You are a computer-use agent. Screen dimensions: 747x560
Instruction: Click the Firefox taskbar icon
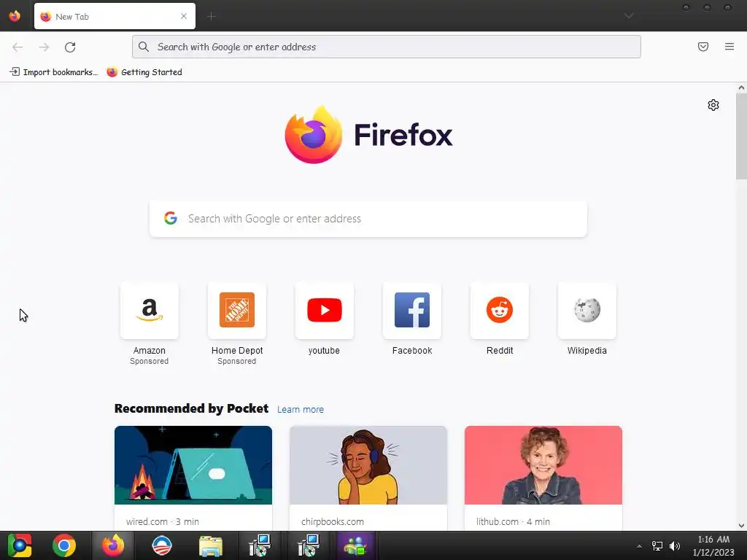[113, 545]
